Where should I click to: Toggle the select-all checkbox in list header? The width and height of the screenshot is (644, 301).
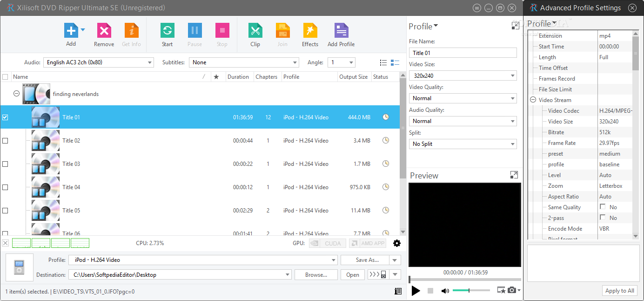(x=5, y=77)
